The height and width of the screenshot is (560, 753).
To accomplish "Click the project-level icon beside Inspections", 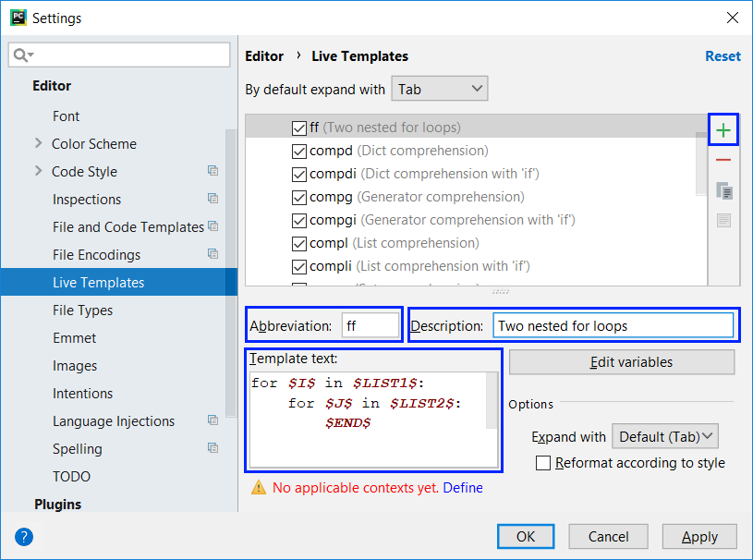I will coord(213,199).
